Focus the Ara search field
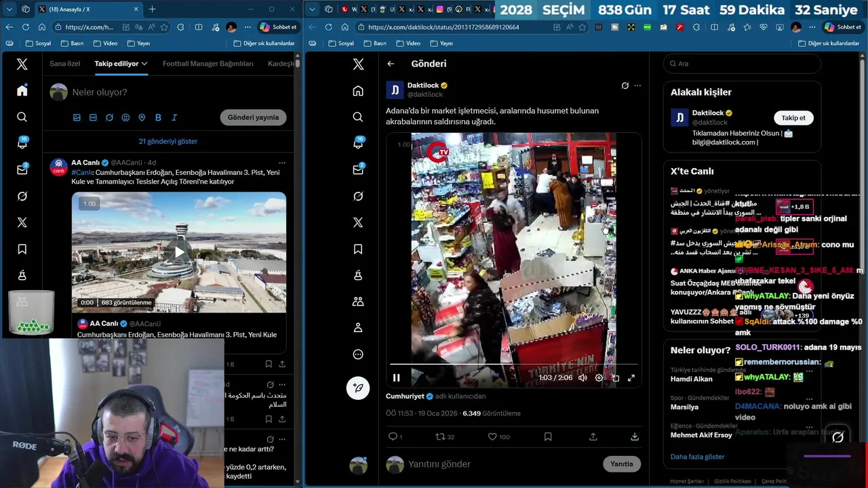 coord(742,64)
